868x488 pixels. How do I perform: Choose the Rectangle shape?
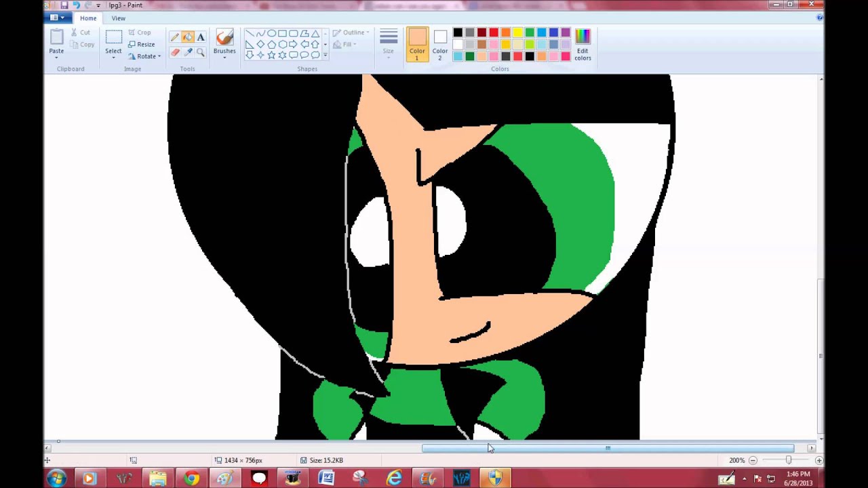pyautogui.click(x=282, y=33)
